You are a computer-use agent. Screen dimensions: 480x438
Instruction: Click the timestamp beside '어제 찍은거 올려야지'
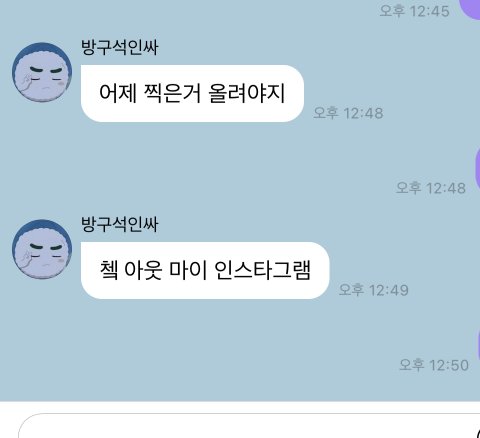pos(348,113)
